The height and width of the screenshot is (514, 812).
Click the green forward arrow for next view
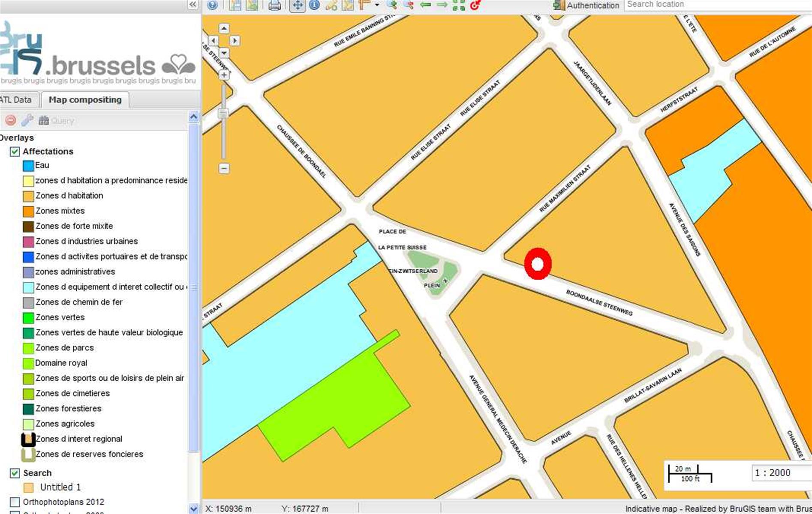coord(442,5)
